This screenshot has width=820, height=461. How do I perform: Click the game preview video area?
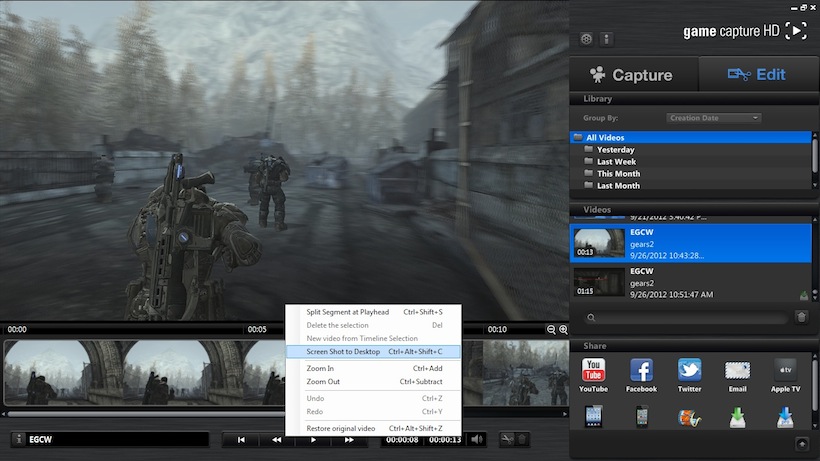click(284, 159)
